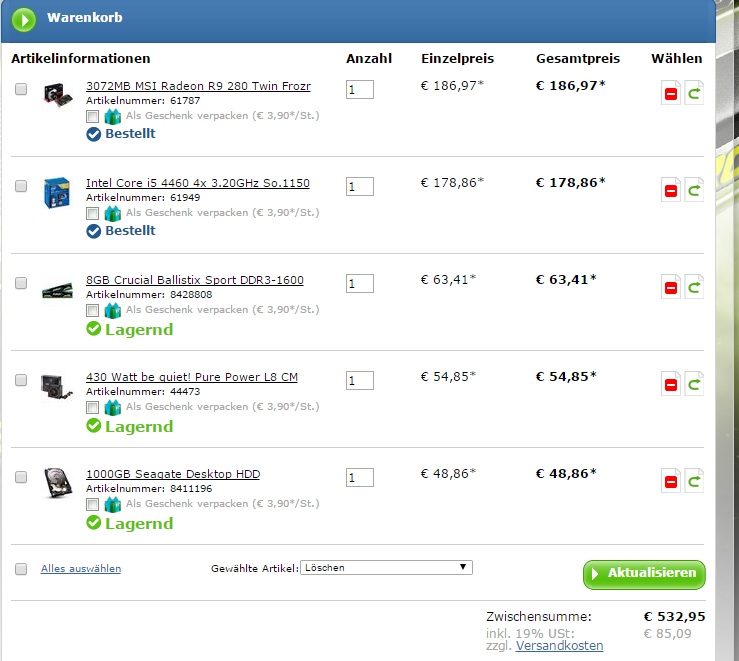Click quantity field for MSI Radeon R9 280
Image resolution: width=739 pixels, height=661 pixels.
pyautogui.click(x=360, y=90)
